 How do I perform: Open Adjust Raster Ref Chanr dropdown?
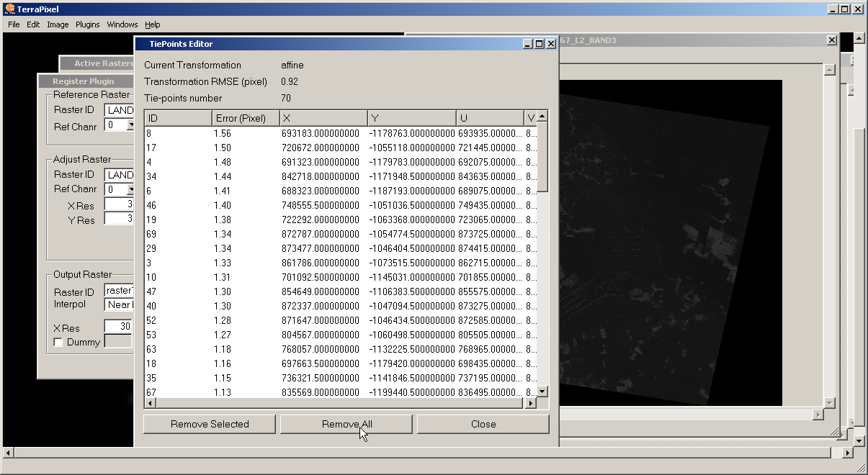point(130,190)
